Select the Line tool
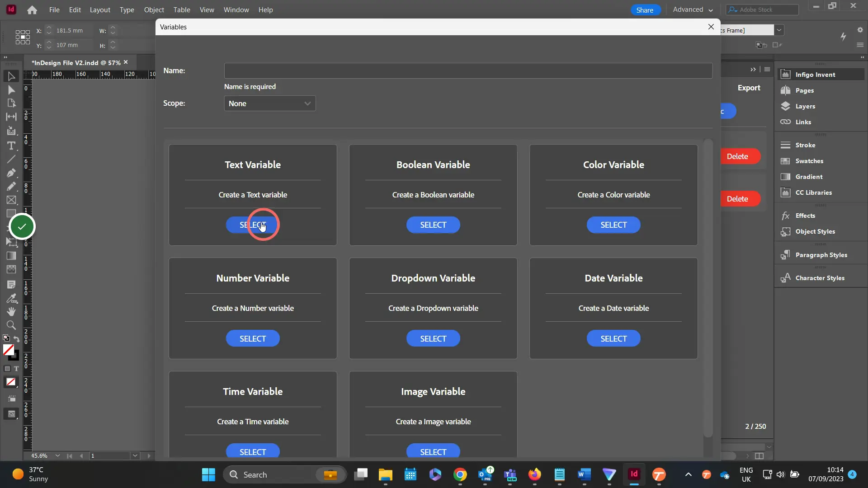The height and width of the screenshot is (488, 868). tap(11, 159)
